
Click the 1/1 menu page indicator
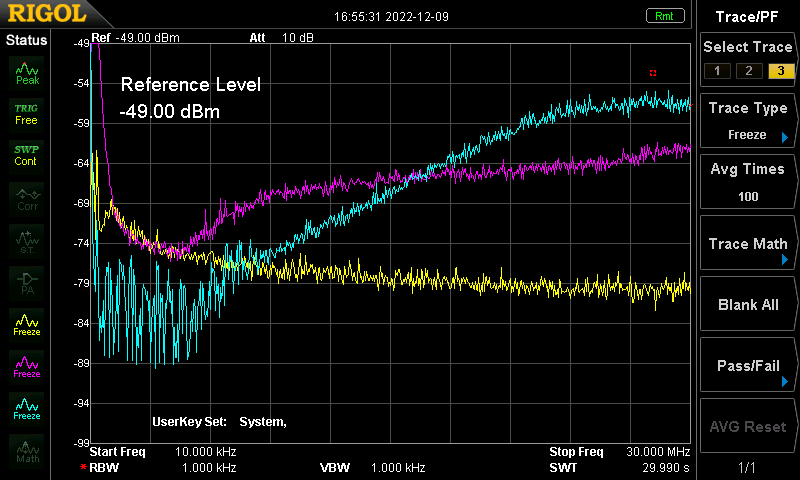pos(747,467)
